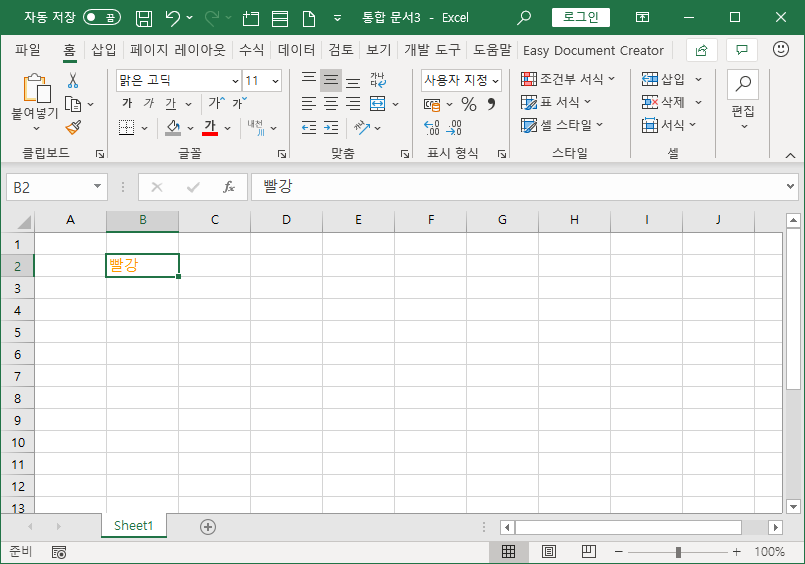
Task: Toggle middle vertical alignment
Action: [331, 80]
